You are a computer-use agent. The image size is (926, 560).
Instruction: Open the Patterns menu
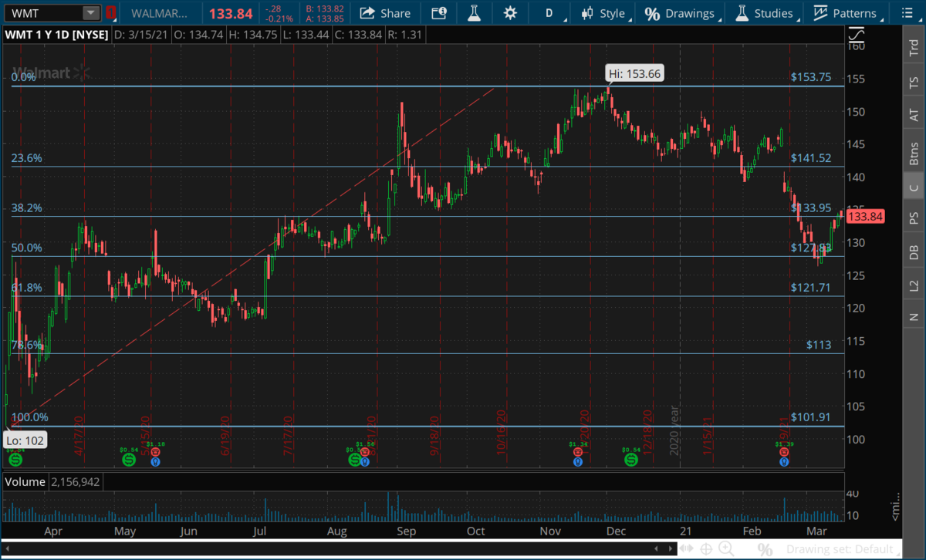847,13
